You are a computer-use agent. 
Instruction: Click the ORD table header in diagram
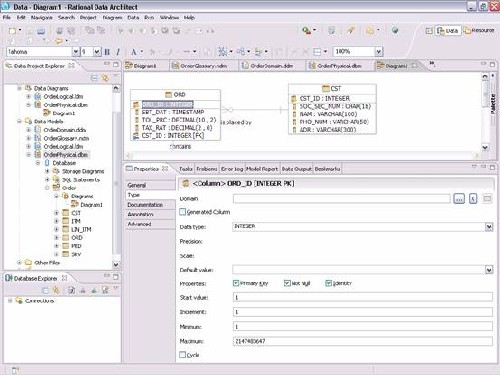(175, 95)
